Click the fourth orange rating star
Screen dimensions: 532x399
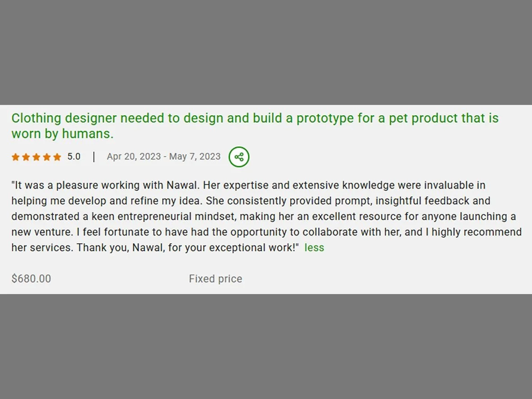(x=47, y=157)
